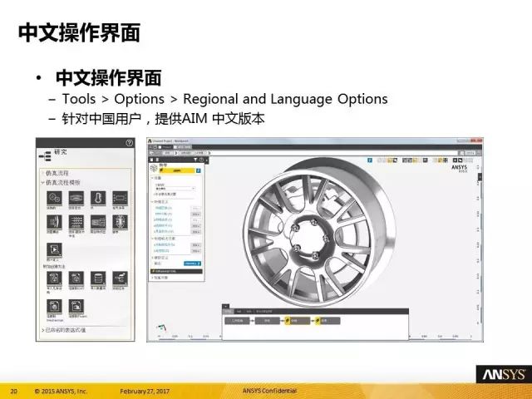Click the back arrow in the navigation bar

click(x=151, y=153)
